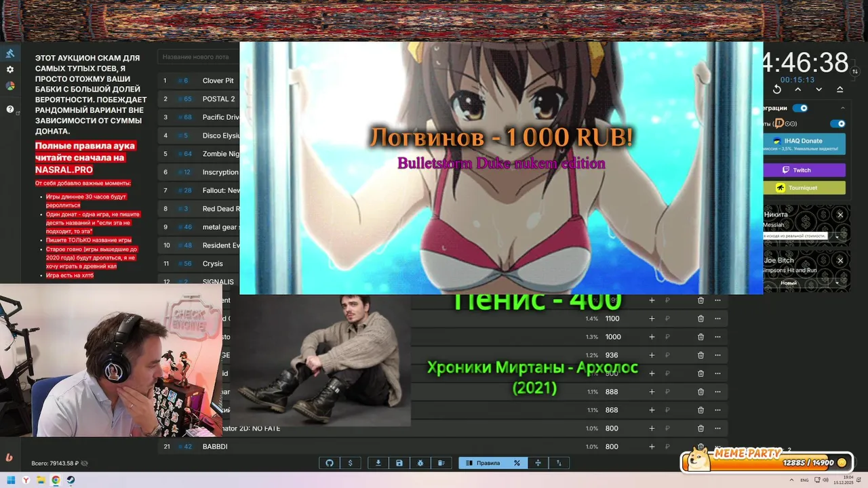Connect the Twitch integration
This screenshot has height=488, width=868.
(804, 170)
